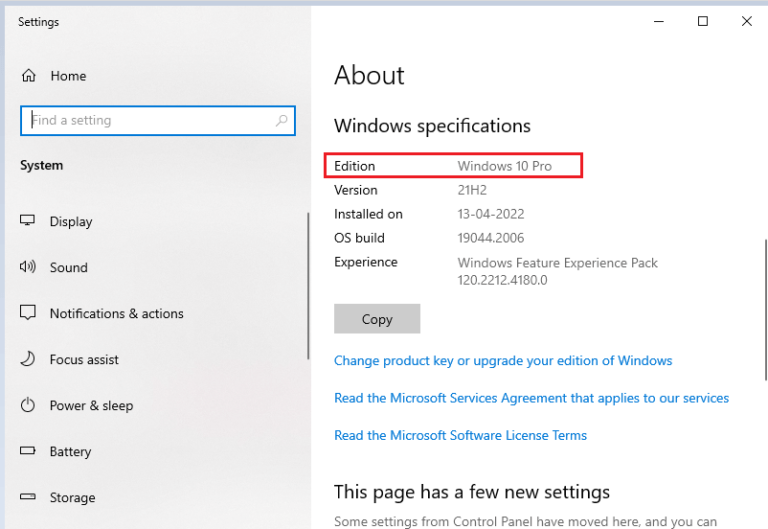
Task: Open Change product key or upgrade link
Action: pos(503,361)
